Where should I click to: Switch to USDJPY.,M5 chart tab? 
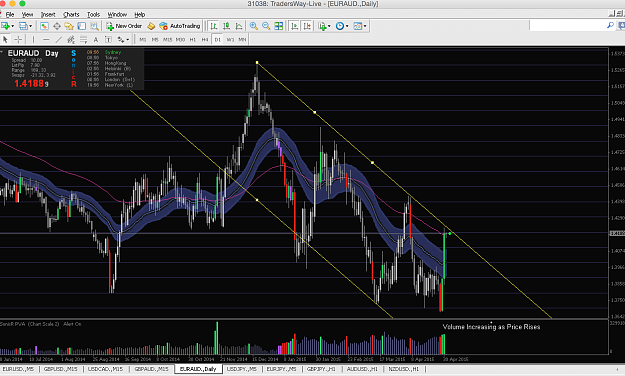coord(242,369)
